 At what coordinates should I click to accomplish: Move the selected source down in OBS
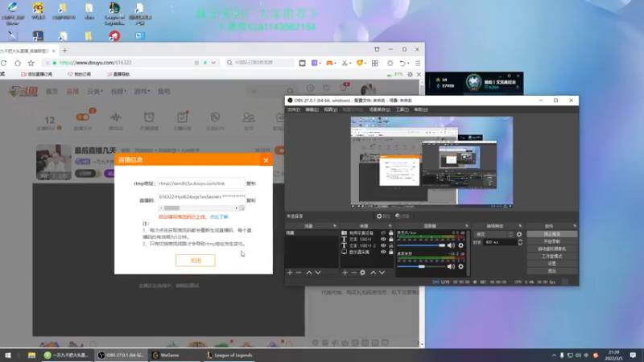(382, 273)
